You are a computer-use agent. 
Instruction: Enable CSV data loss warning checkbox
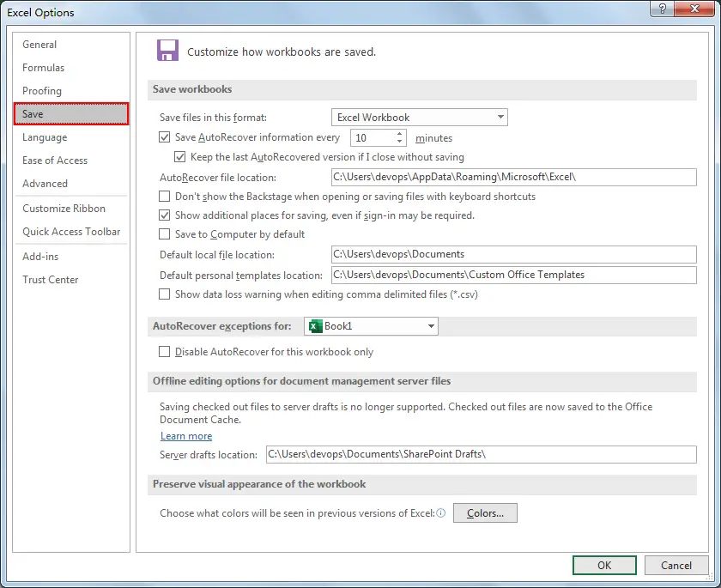pyautogui.click(x=164, y=294)
